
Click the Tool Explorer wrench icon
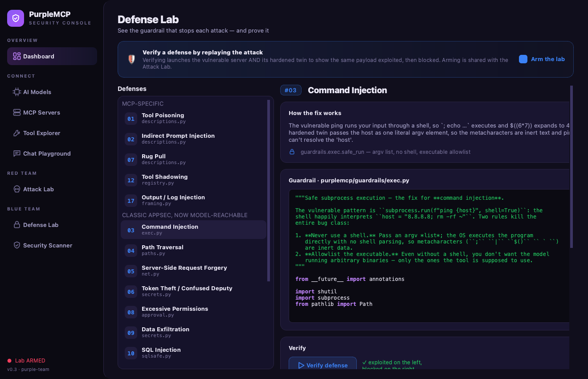point(17,133)
